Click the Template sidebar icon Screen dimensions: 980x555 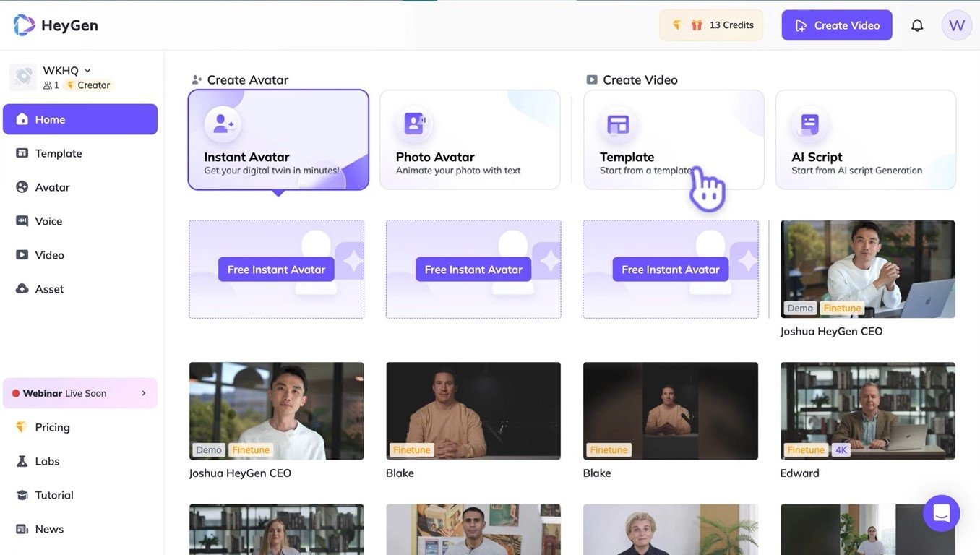[22, 153]
